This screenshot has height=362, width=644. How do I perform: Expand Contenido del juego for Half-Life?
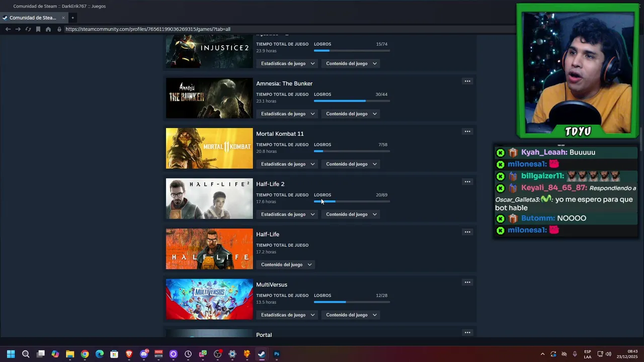pyautogui.click(x=286, y=264)
